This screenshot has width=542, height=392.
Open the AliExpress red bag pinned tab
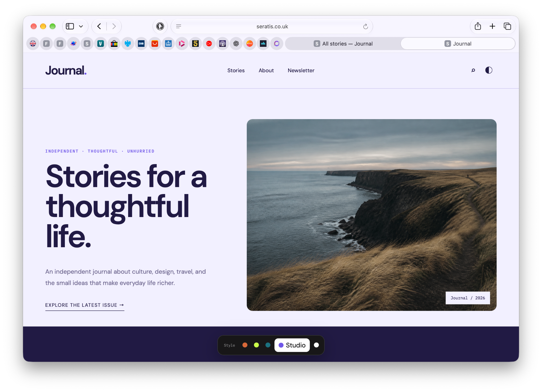coord(155,44)
